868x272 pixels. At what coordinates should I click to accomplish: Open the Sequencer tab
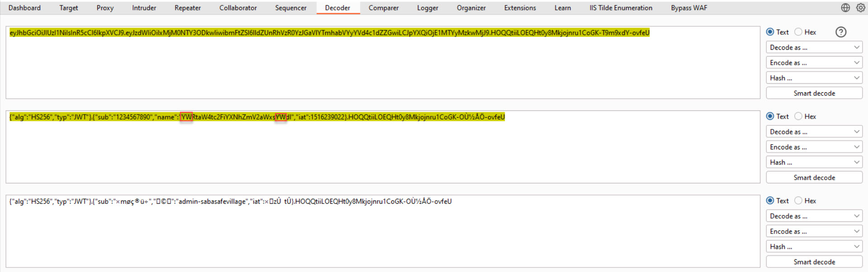point(291,8)
